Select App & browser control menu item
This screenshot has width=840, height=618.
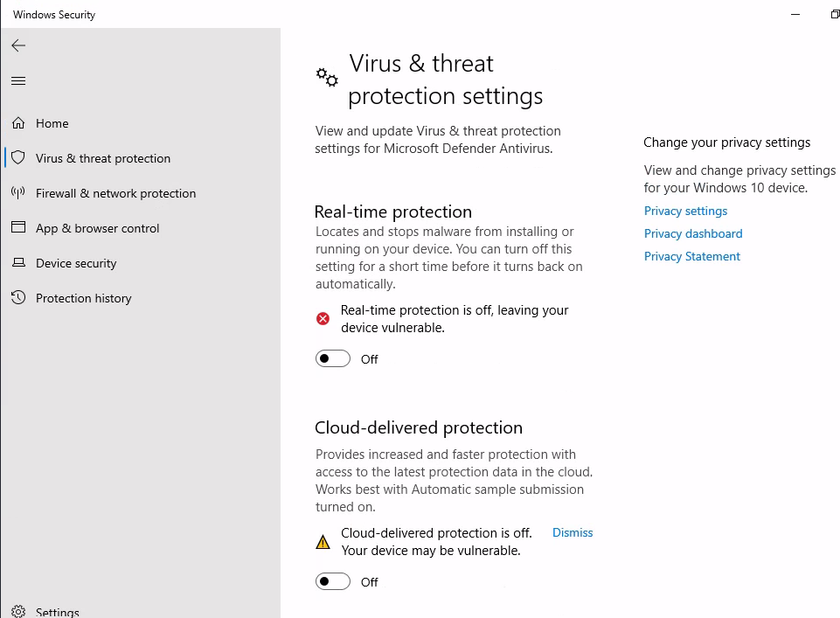point(98,228)
